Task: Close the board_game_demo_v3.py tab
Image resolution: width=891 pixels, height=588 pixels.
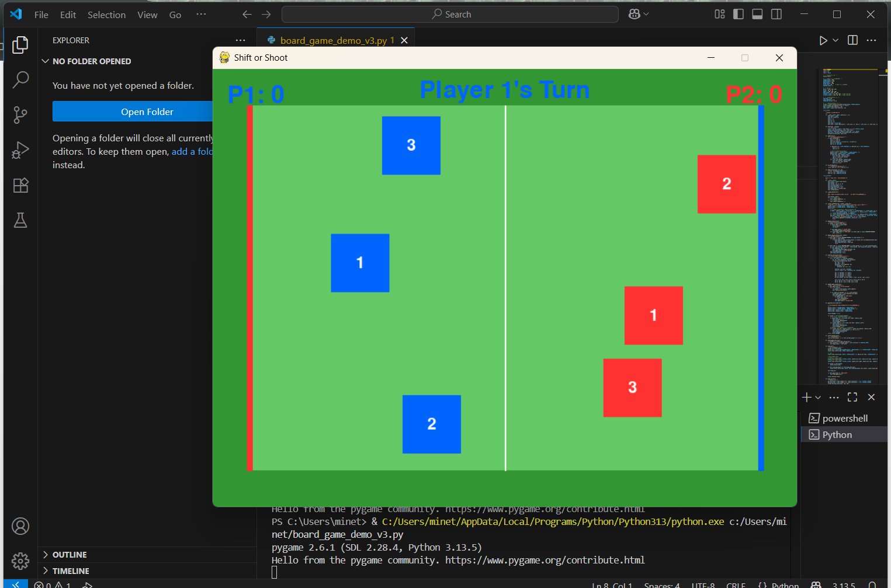Action: [x=404, y=40]
